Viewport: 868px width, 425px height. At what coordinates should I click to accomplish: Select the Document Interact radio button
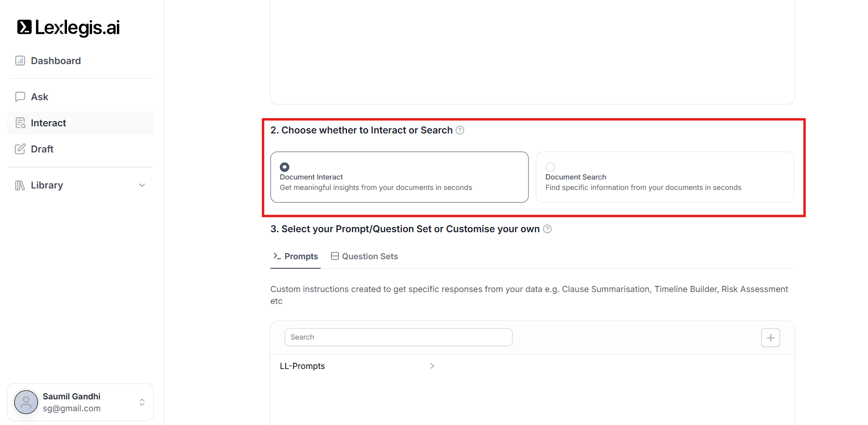pos(285,167)
